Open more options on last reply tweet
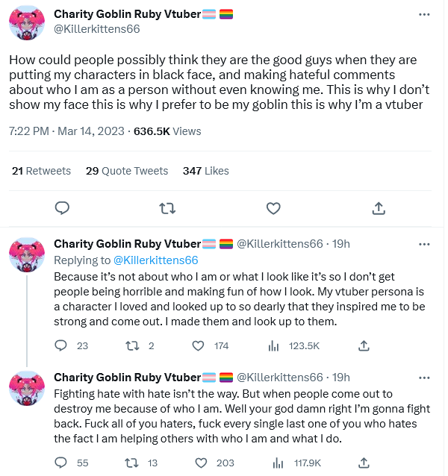 pyautogui.click(x=424, y=378)
